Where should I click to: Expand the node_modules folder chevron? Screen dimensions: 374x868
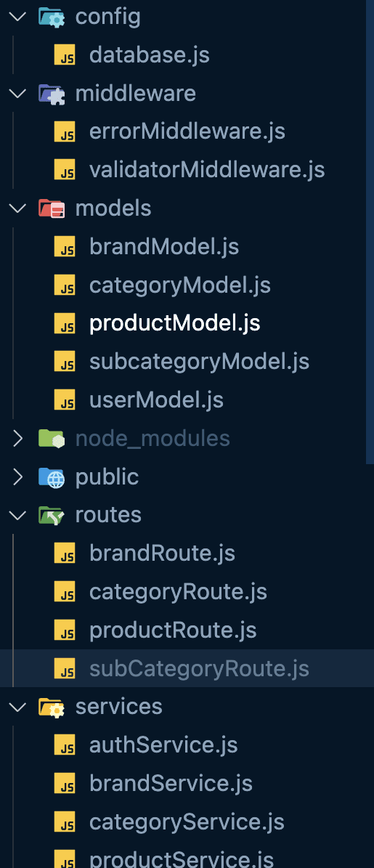pyautogui.click(x=18, y=439)
